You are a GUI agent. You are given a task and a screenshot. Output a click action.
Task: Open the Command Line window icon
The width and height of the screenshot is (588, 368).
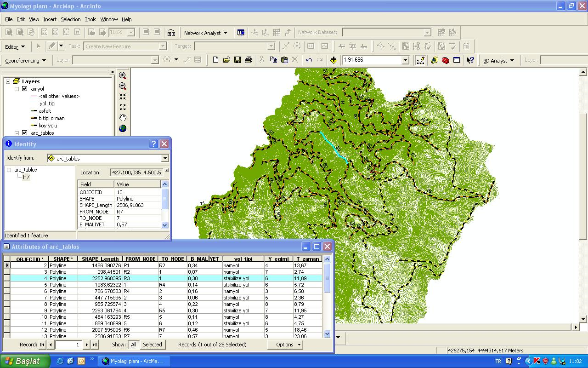coord(457,60)
